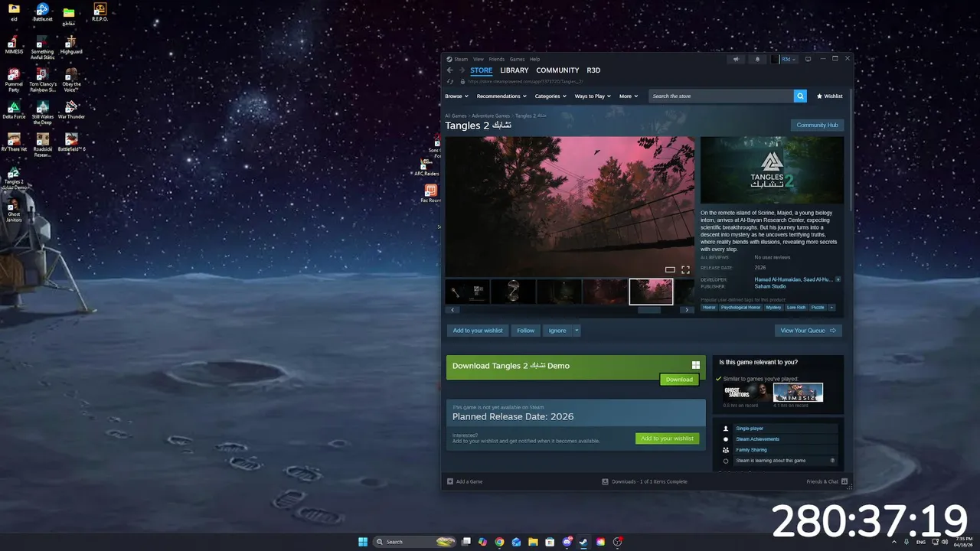Click the Follow button
This screenshot has height=551, width=980.
click(x=525, y=331)
